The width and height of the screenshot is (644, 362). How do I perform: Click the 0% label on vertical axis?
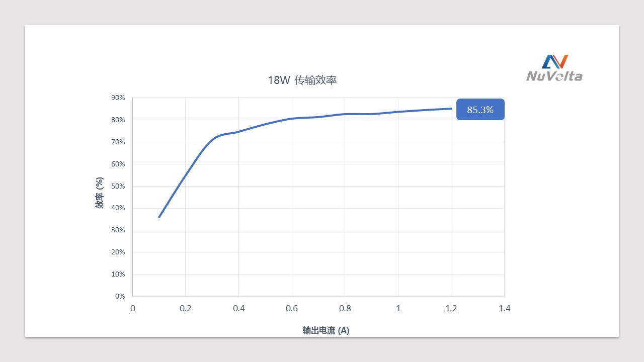120,296
